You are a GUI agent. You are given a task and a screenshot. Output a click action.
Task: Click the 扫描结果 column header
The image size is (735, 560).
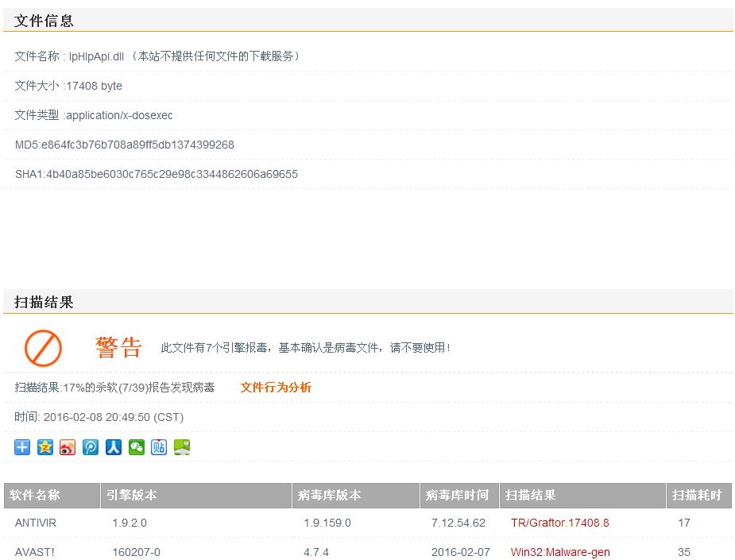pos(582,496)
